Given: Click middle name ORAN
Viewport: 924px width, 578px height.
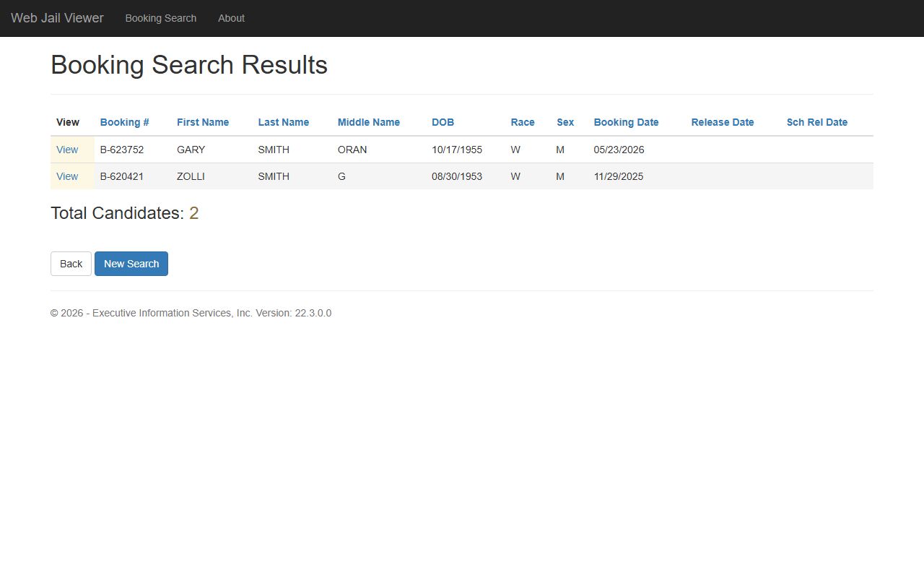Looking at the screenshot, I should 352,150.
